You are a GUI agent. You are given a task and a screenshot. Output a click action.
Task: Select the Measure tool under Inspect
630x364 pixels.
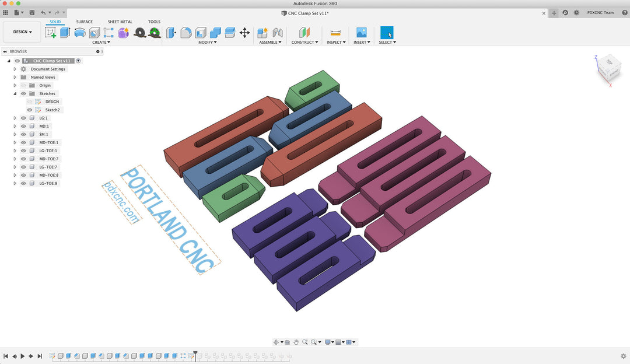point(335,33)
